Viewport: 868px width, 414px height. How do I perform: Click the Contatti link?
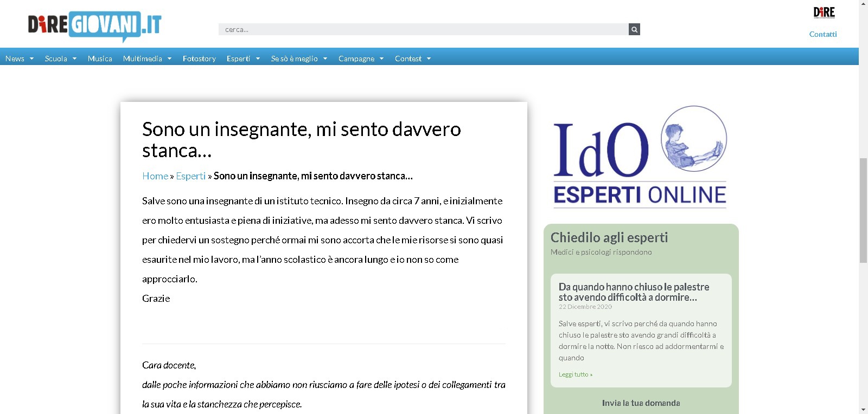tap(822, 34)
